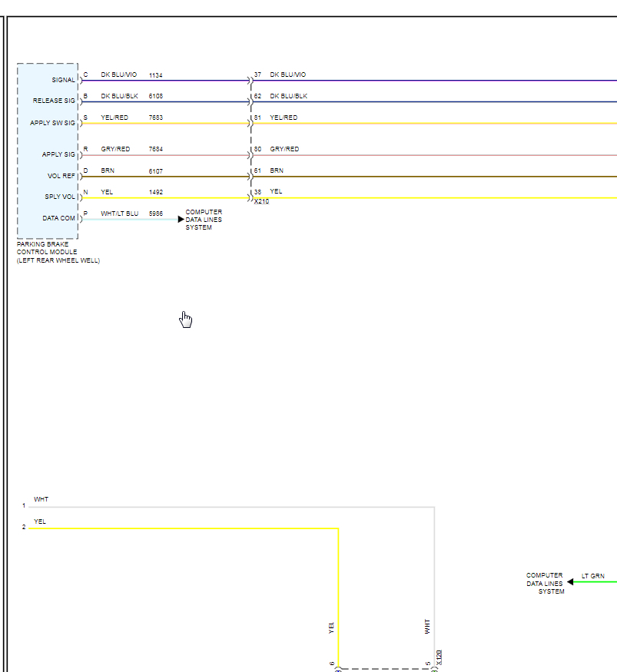
Task: Click the VOL REF terminal label
Action: (x=61, y=176)
